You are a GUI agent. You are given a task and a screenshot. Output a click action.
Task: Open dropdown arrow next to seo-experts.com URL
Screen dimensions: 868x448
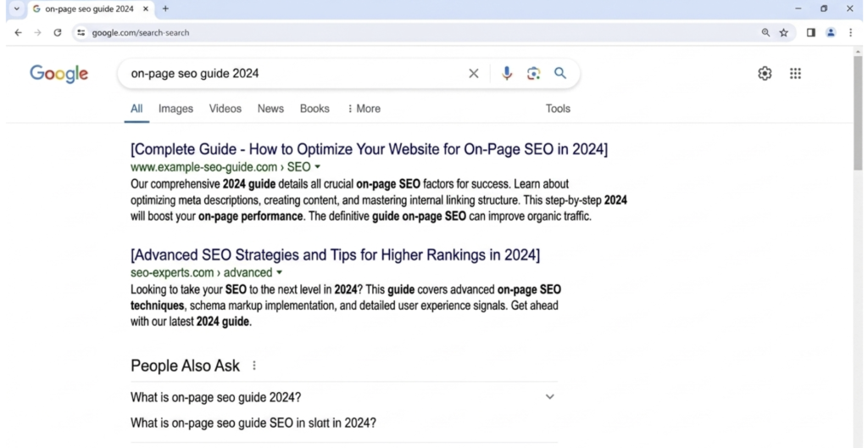coord(279,272)
